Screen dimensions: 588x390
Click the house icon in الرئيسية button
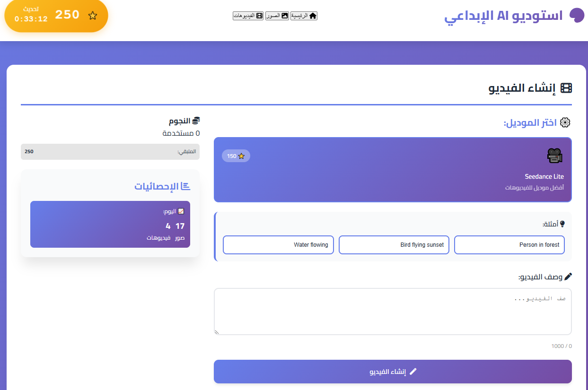[312, 16]
